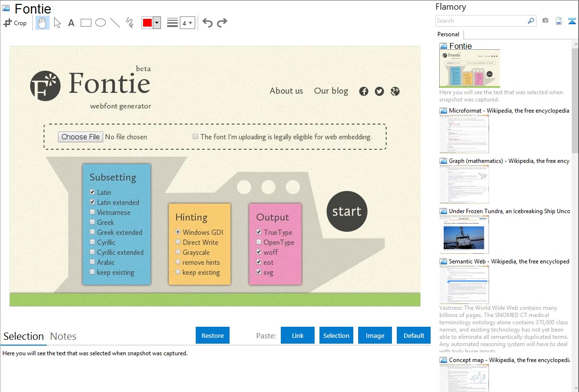Switch to the Selection tab
Viewport: 579px width, 392px height.
point(24,336)
